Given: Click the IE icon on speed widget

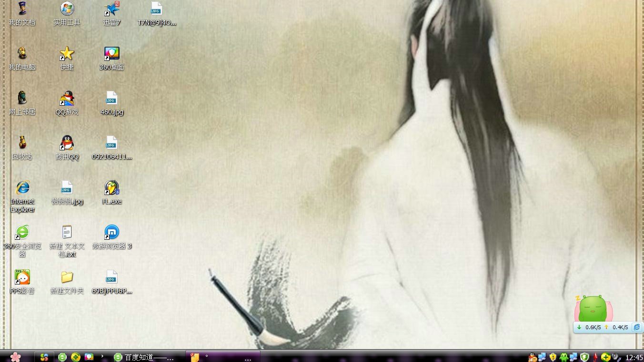Looking at the screenshot, I should click(x=636, y=327).
